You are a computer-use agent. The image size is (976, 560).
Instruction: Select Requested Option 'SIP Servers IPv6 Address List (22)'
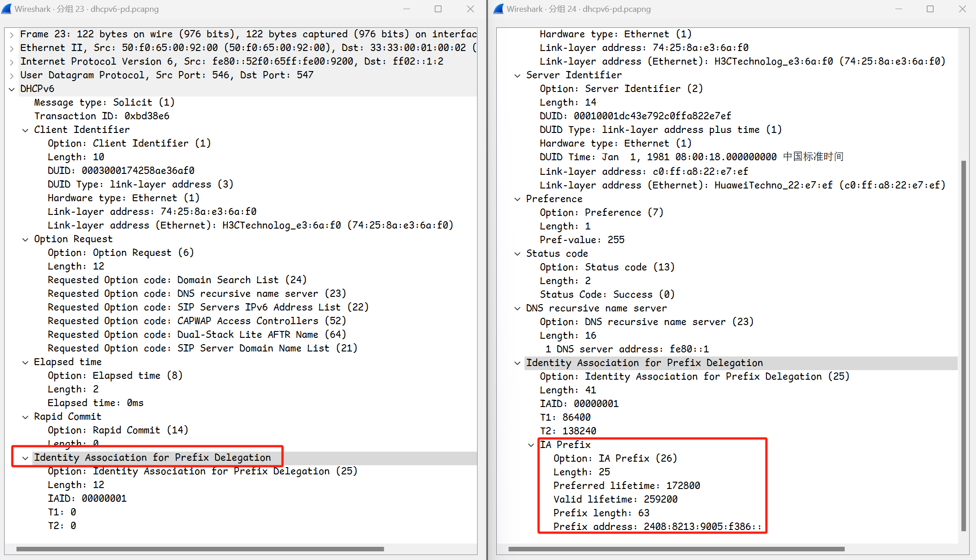pyautogui.click(x=208, y=307)
